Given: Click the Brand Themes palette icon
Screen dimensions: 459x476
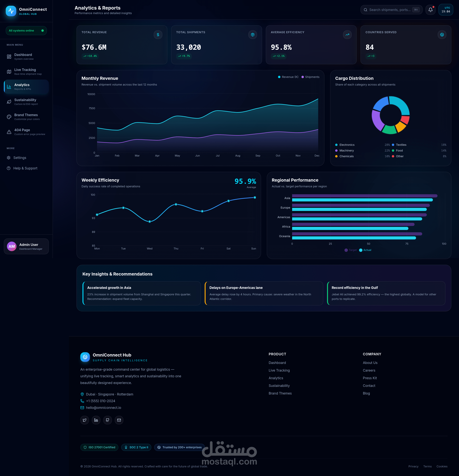Looking at the screenshot, I should tap(9, 117).
